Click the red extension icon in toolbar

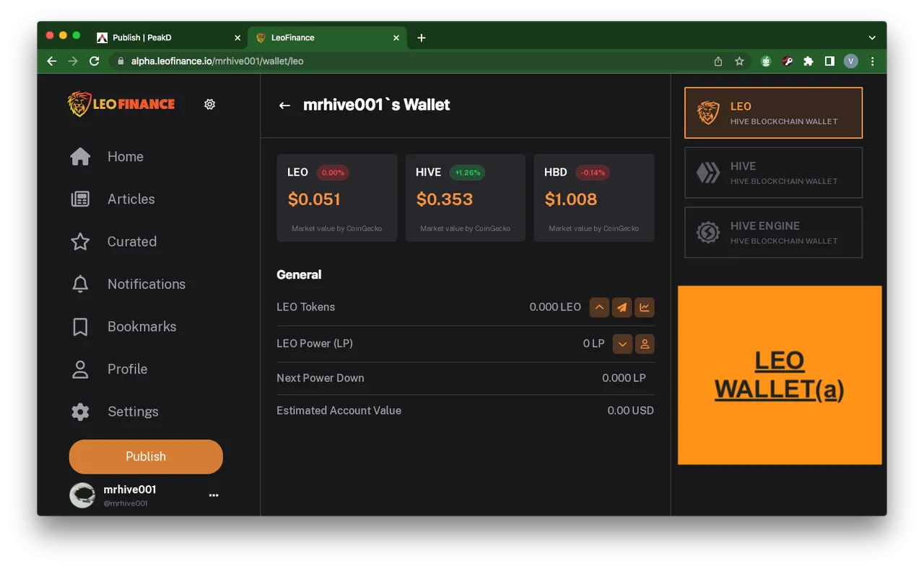[x=788, y=61]
